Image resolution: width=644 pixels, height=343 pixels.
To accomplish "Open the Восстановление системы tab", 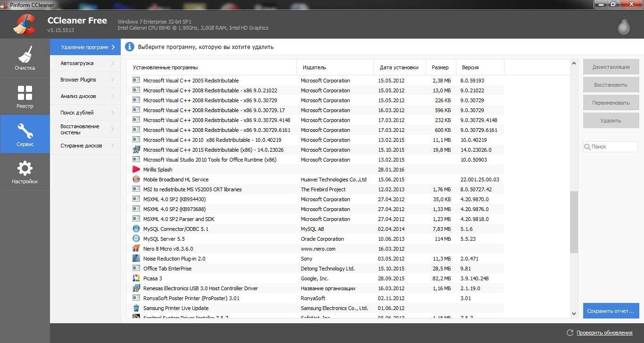I will point(85,129).
